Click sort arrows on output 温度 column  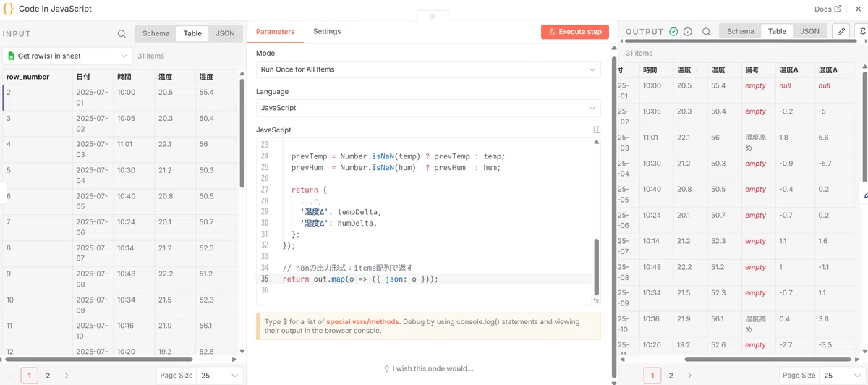click(697, 71)
